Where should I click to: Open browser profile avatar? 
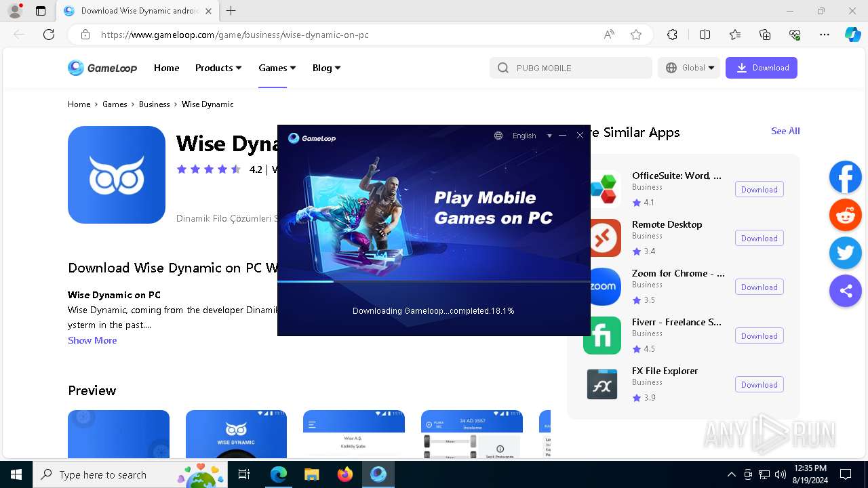click(14, 11)
